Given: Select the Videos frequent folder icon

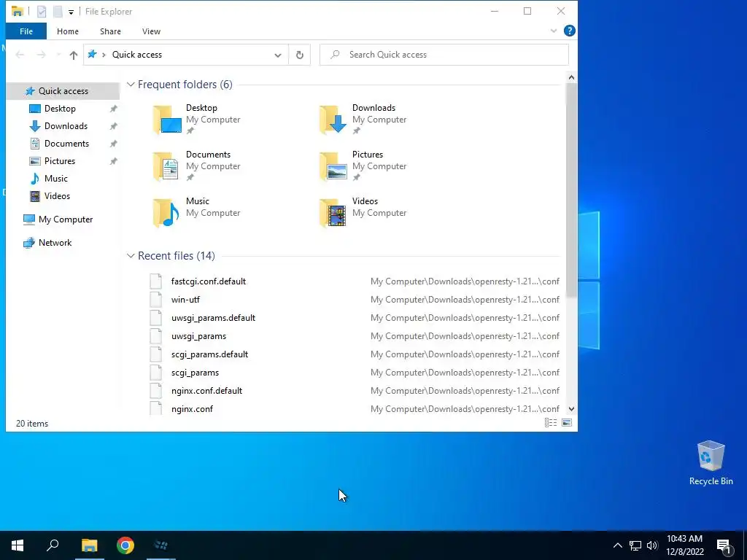Looking at the screenshot, I should click(x=333, y=212).
